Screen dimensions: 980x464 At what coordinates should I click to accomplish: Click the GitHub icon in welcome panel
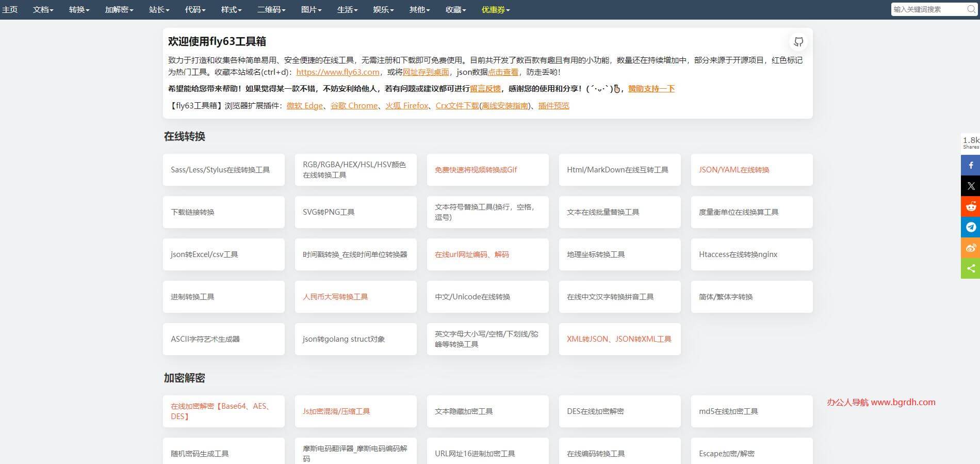798,42
